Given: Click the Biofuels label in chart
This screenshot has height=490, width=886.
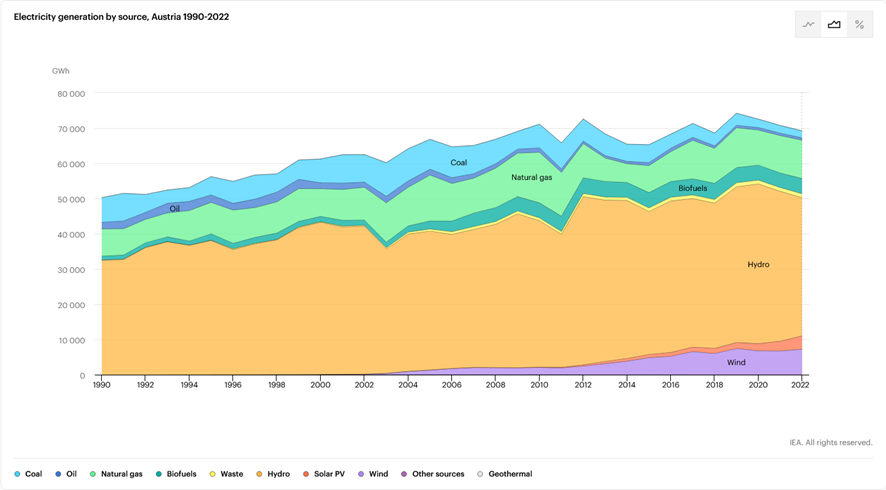Looking at the screenshot, I should [x=693, y=188].
